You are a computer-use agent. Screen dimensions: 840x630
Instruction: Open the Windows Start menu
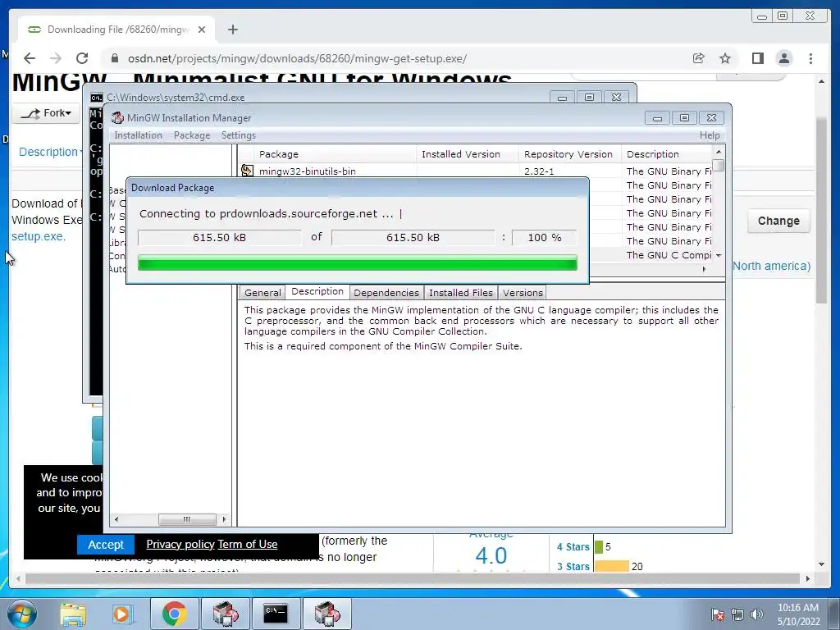(22, 614)
